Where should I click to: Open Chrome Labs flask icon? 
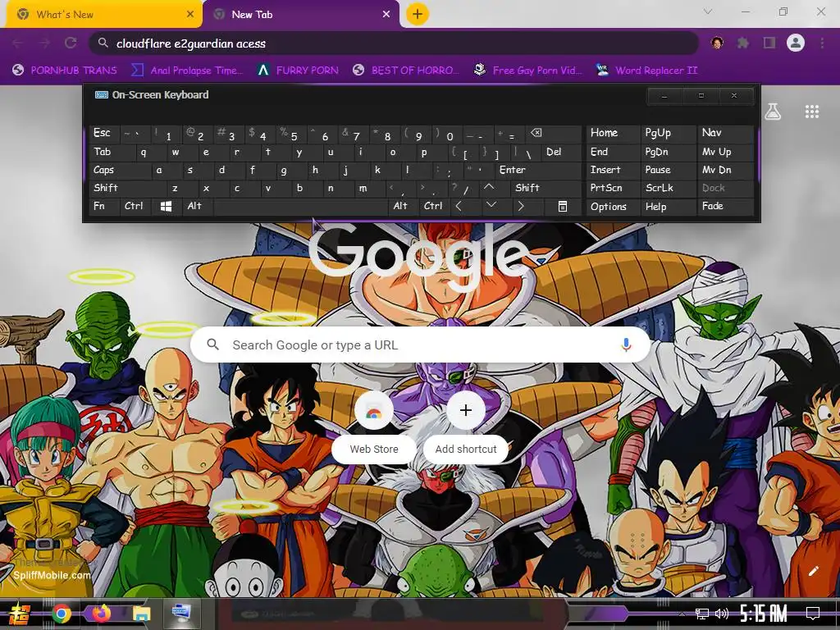[x=773, y=112]
